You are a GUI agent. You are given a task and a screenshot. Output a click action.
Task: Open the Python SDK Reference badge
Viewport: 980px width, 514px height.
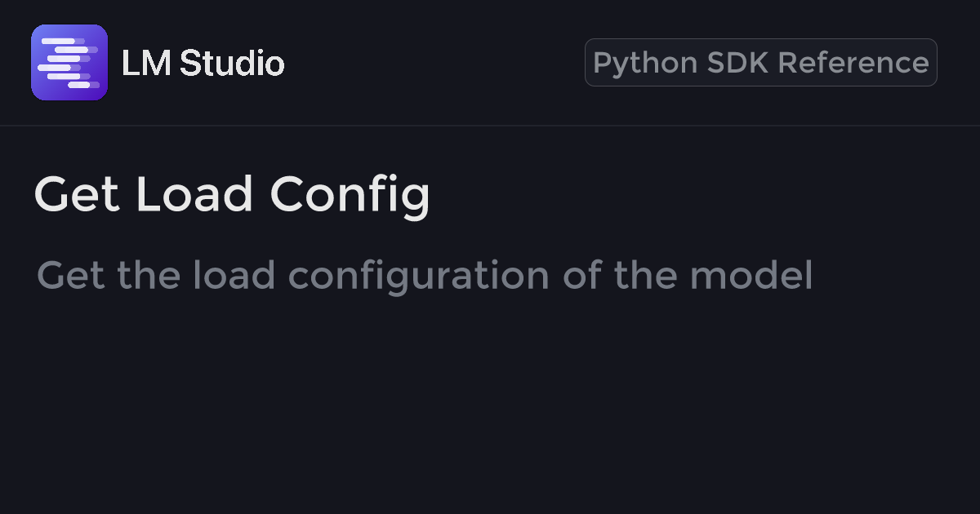760,63
